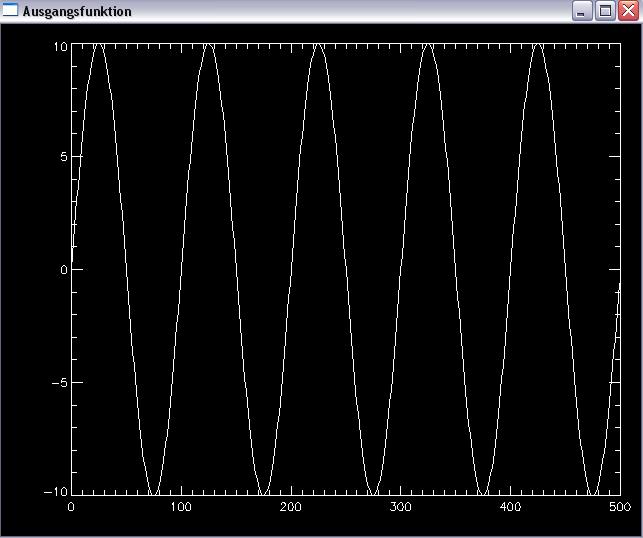Viewport: 643px width, 538px height.
Task: Click the Ausgangsfunktion title text
Action: (77, 11)
